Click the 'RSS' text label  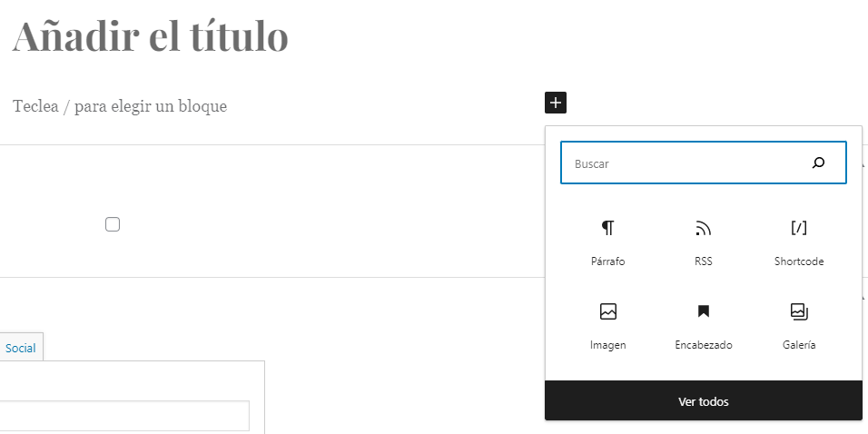(x=703, y=261)
